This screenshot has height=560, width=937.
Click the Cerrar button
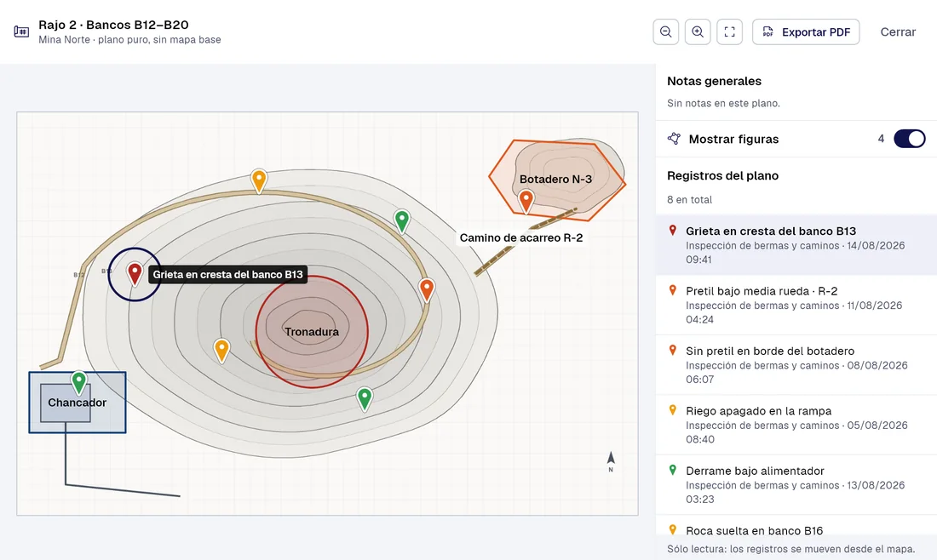[x=898, y=31]
